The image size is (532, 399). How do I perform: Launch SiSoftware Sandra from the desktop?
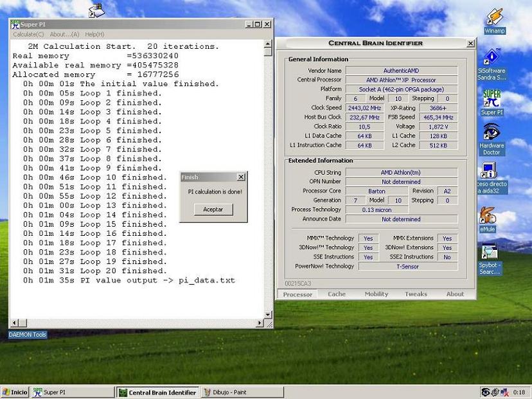pos(492,58)
